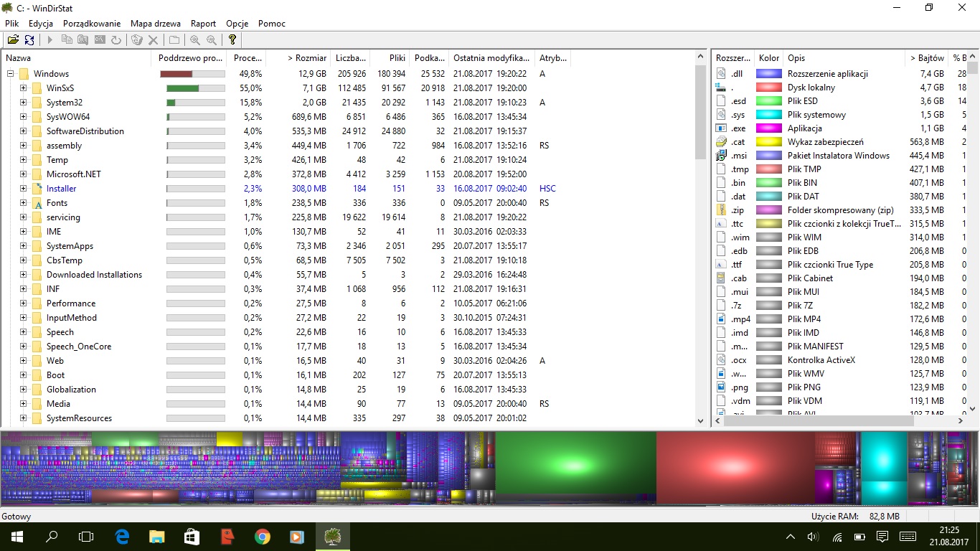
Task: Click the Refresh Selected toolbar icon
Action: point(116,40)
